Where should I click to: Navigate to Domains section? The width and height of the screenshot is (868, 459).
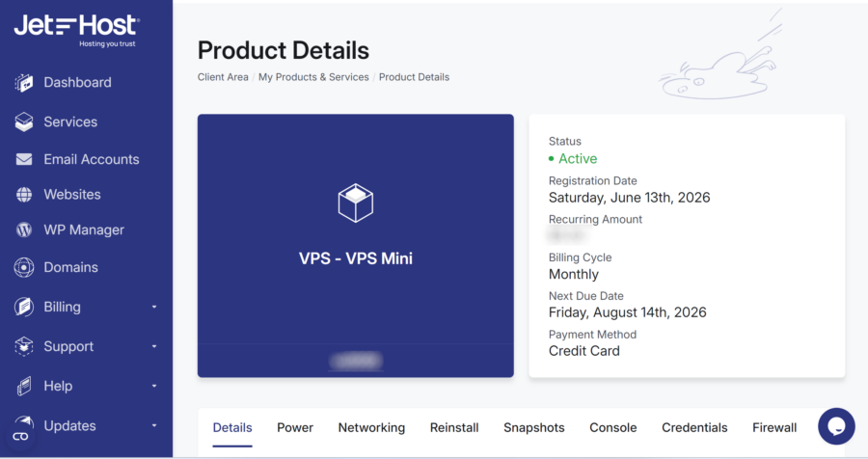(70, 267)
